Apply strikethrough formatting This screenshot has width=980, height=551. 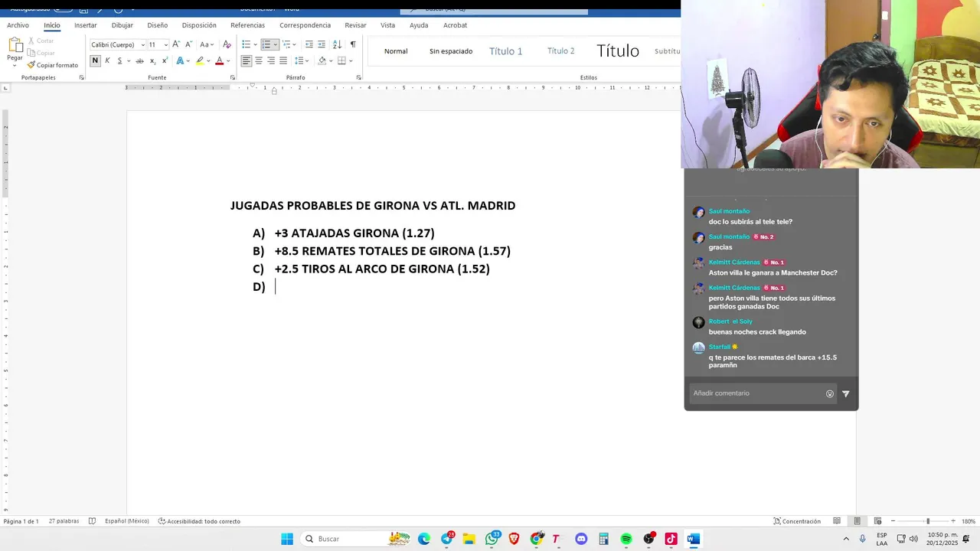click(139, 60)
